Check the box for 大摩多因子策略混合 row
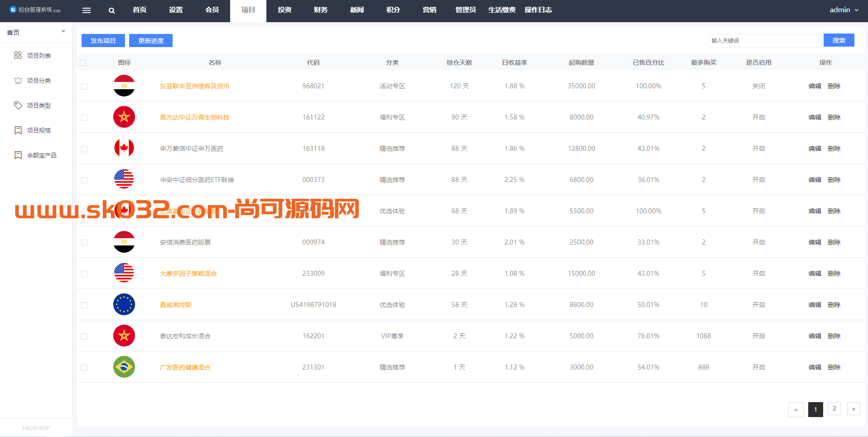 (x=84, y=274)
